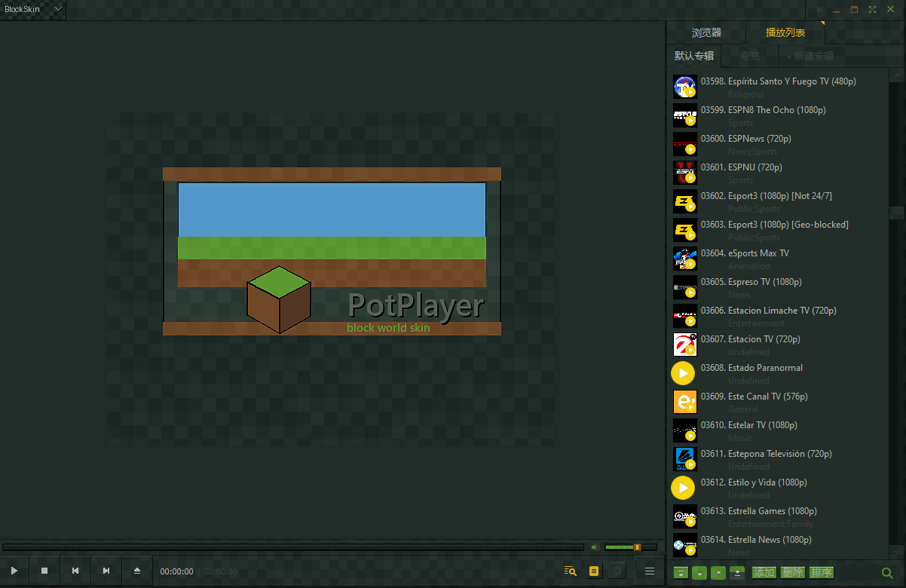The image size is (906, 588).
Task: Create a new album with + 新建专辑
Action: pyautogui.click(x=810, y=56)
